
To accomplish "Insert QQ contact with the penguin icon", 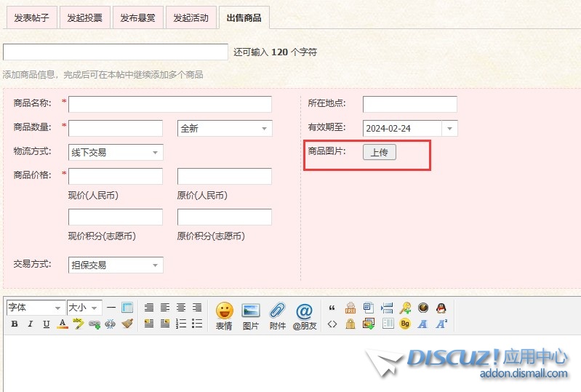I will click(441, 308).
